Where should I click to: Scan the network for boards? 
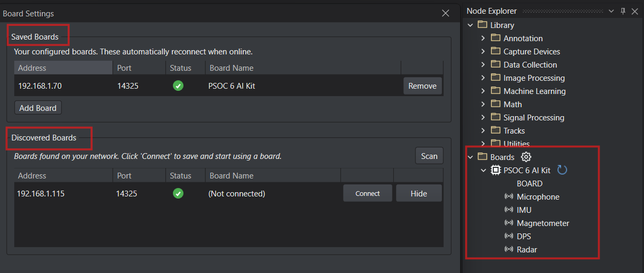429,156
